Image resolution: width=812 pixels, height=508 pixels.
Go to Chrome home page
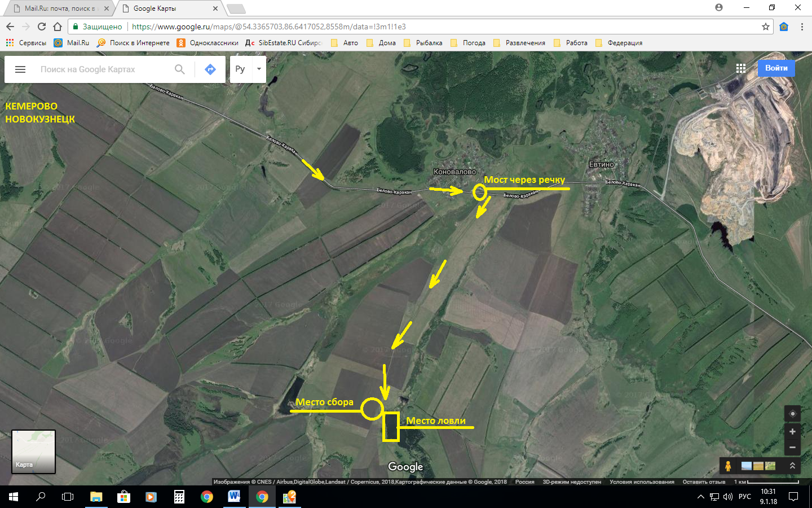click(58, 27)
